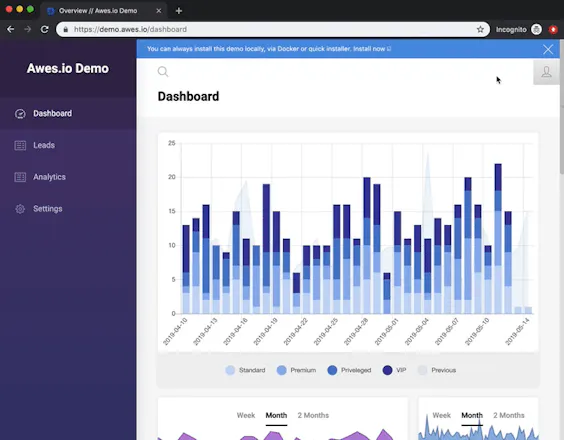Select 2 Months in purple chart

click(313, 416)
